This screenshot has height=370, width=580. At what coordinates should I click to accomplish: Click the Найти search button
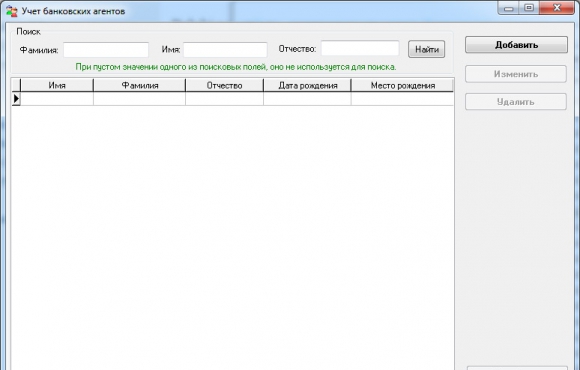click(x=426, y=49)
